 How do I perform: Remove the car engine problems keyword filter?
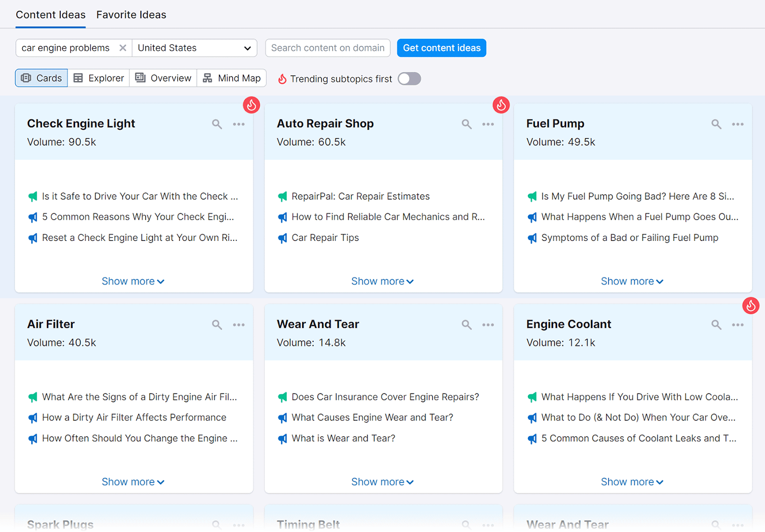[x=122, y=48]
